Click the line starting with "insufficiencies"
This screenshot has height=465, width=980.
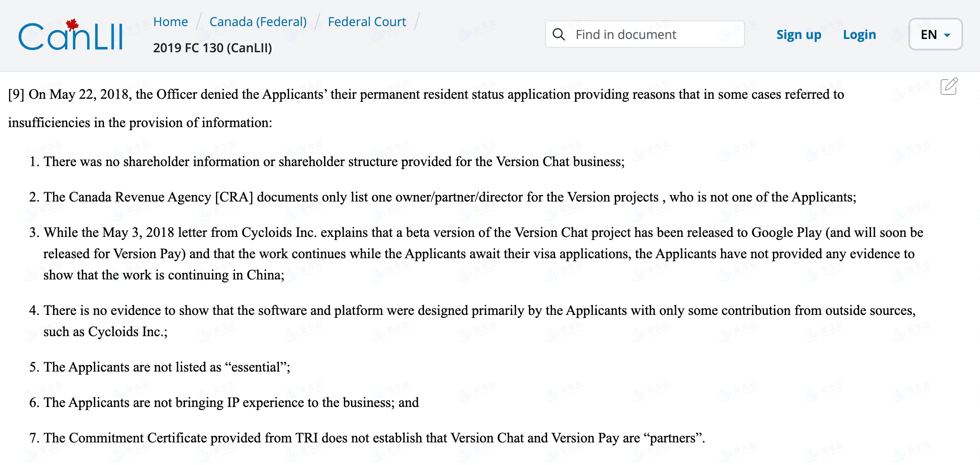[140, 123]
